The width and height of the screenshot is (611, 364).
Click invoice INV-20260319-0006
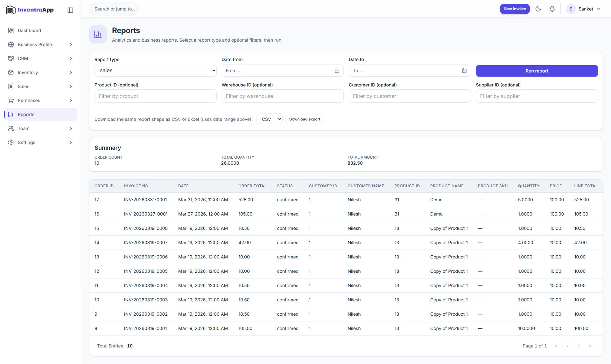pos(146,257)
